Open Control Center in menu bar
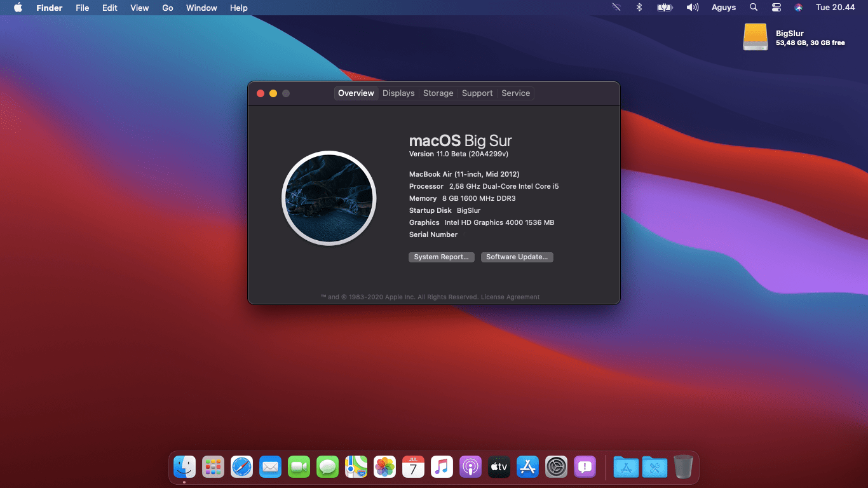The image size is (868, 488). pyautogui.click(x=776, y=8)
